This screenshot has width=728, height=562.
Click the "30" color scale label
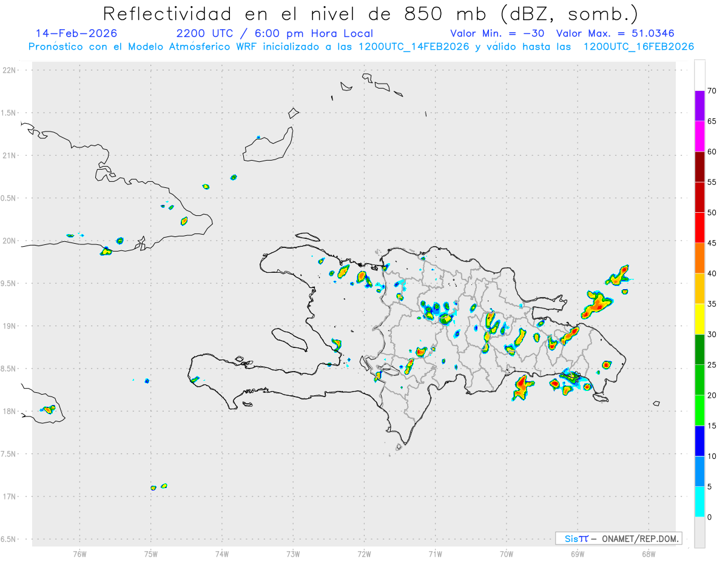pos(712,335)
